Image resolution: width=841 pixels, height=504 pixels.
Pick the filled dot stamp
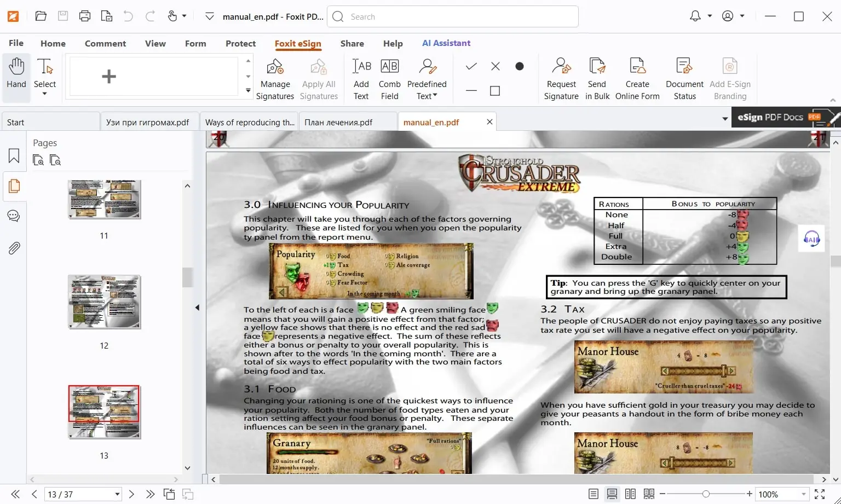tap(520, 66)
